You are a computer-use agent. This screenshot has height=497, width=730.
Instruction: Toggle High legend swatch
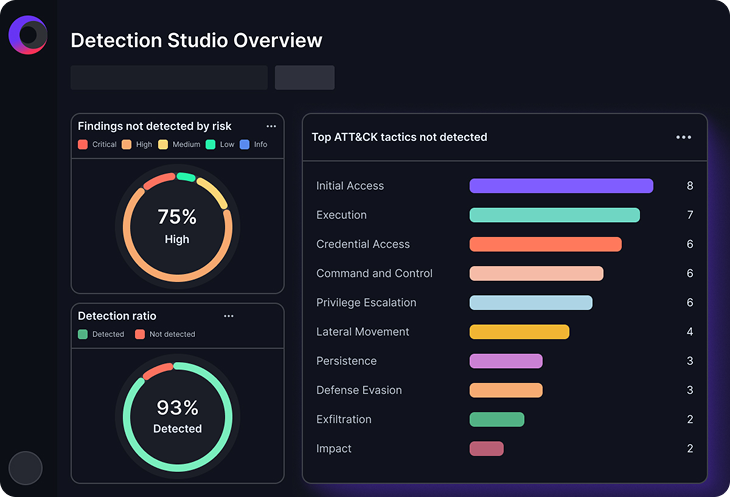(x=127, y=145)
